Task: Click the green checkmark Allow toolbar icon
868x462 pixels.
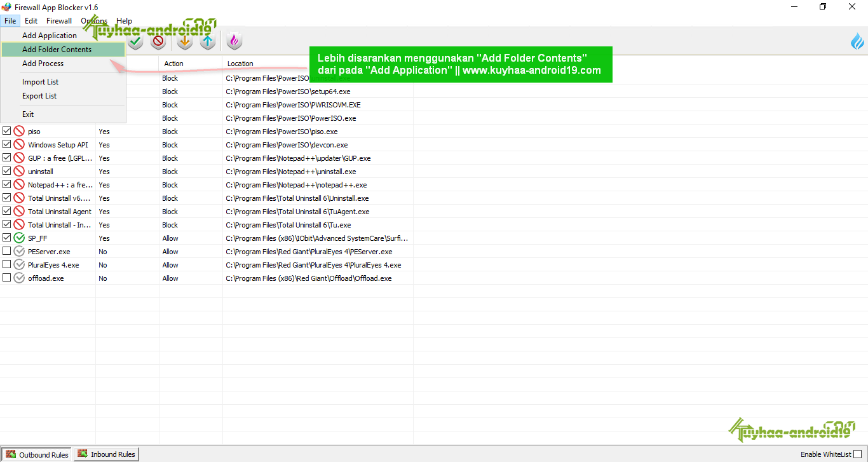Action: (135, 41)
